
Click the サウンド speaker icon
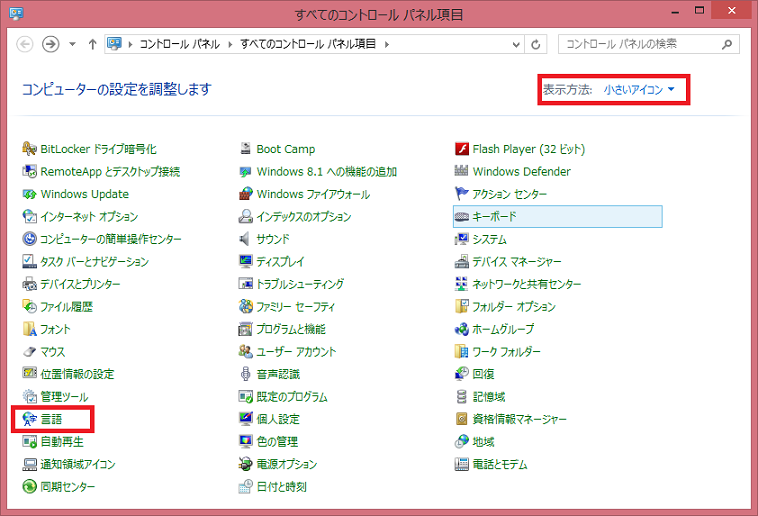(x=246, y=238)
